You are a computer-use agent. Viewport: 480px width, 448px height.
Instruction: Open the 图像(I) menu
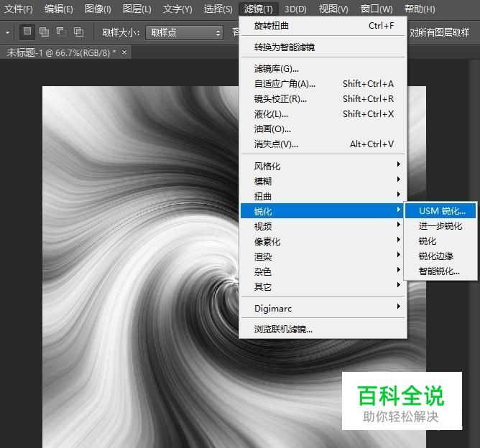[x=98, y=9]
